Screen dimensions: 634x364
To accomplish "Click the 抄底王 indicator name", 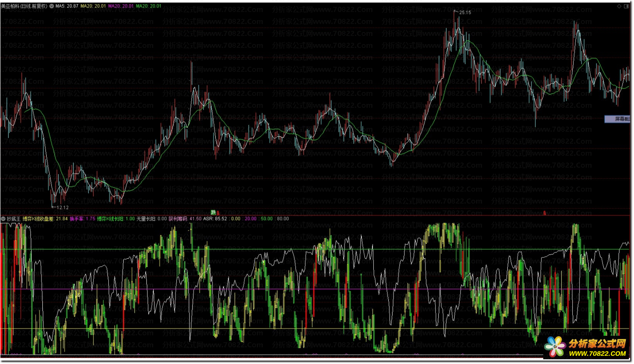I will click(14, 219).
